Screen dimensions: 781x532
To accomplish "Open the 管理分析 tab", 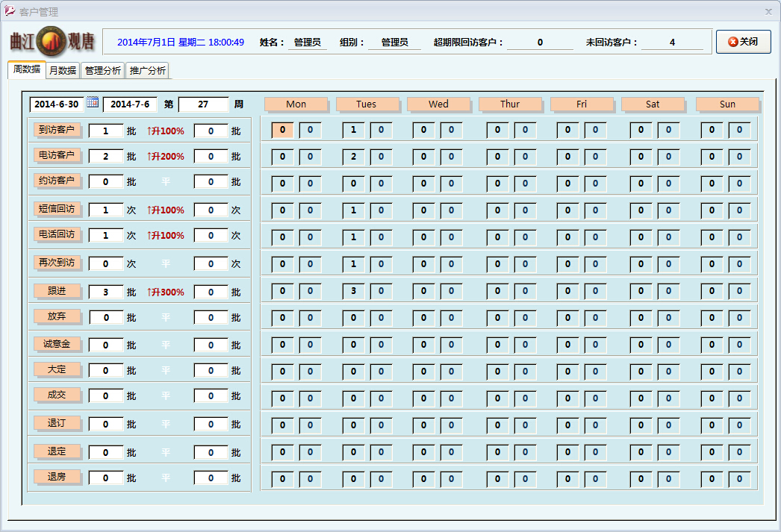I will coord(102,71).
